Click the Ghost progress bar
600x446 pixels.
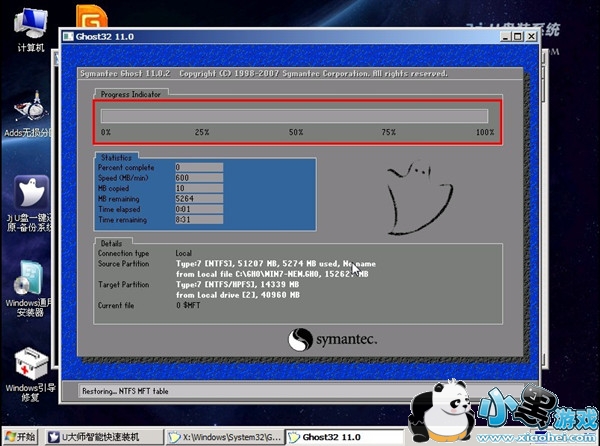coord(294,116)
